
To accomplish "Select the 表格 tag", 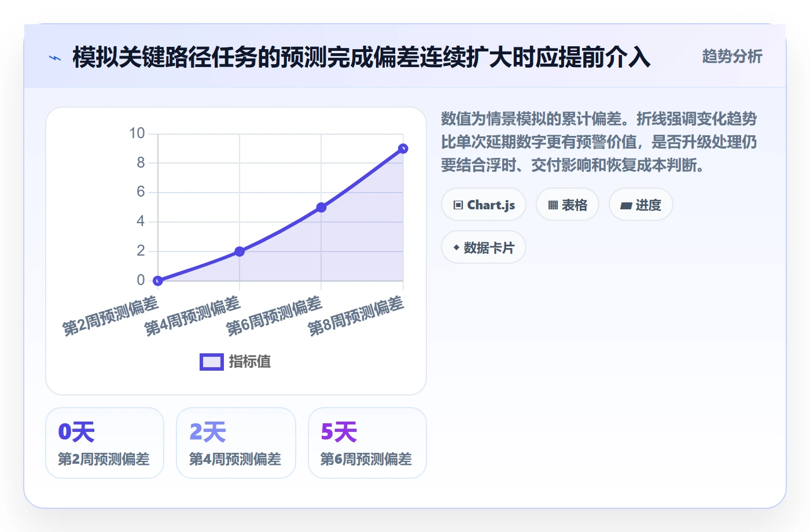I will tap(568, 205).
